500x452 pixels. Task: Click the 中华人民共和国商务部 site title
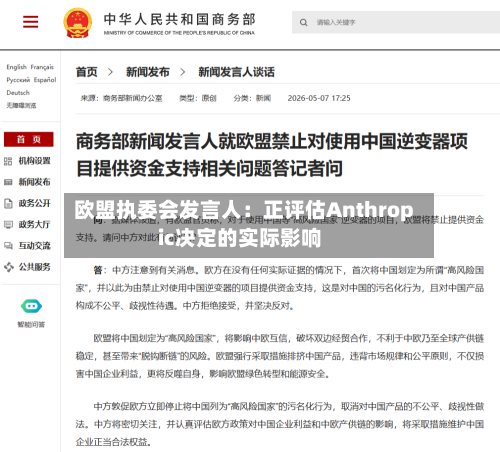[179, 19]
